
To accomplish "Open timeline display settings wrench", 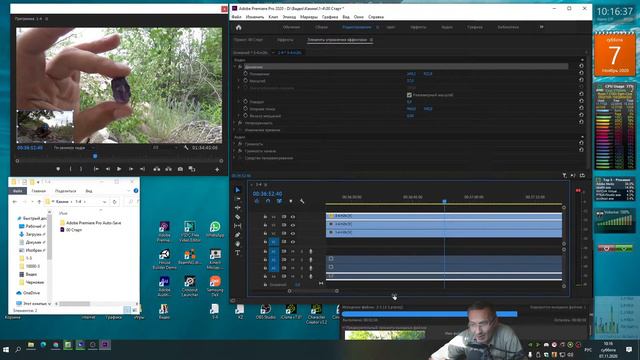I will [302, 201].
